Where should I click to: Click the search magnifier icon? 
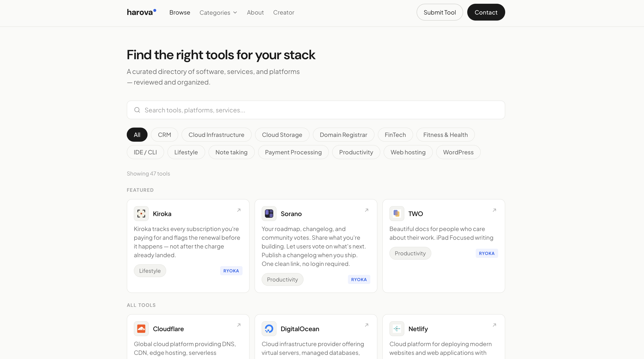137,110
